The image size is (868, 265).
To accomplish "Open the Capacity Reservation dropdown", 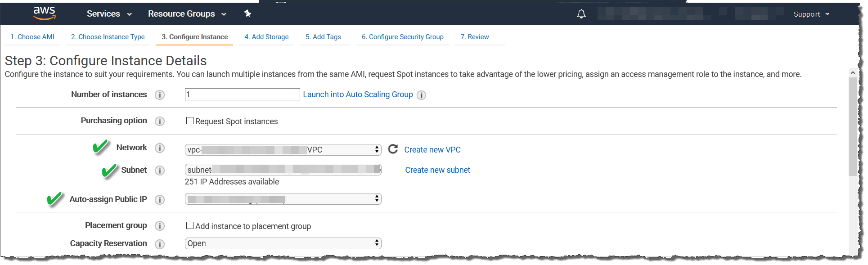I will (x=283, y=243).
